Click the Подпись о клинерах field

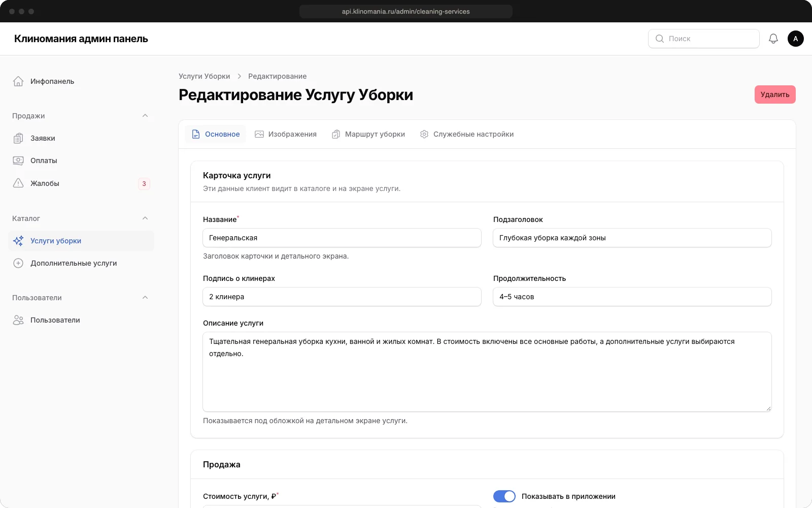point(342,297)
